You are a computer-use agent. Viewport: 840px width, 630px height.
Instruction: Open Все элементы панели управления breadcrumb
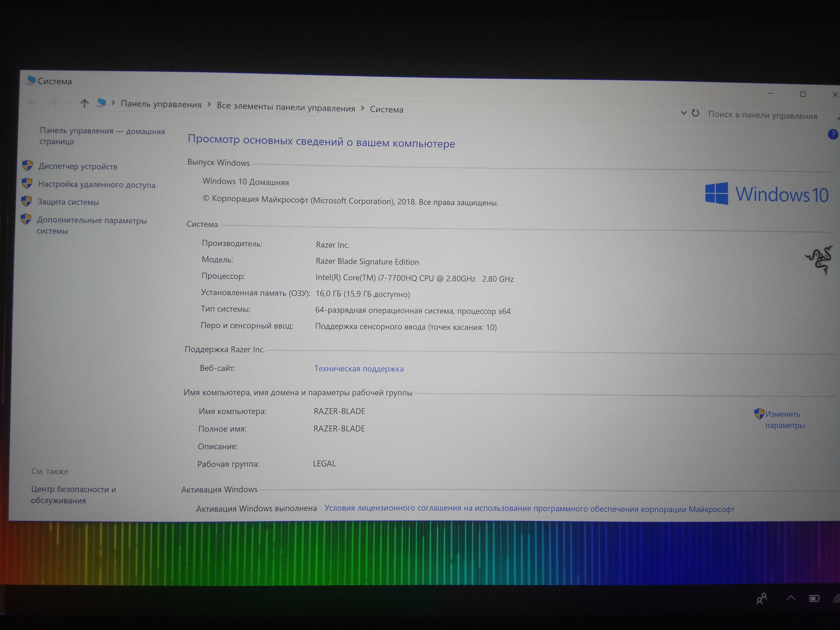[286, 107]
